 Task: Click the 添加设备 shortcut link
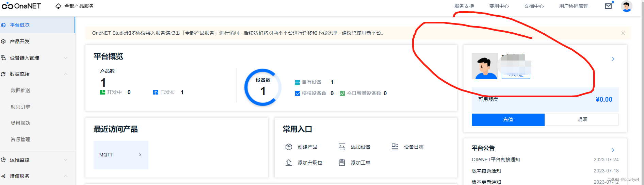360,147
